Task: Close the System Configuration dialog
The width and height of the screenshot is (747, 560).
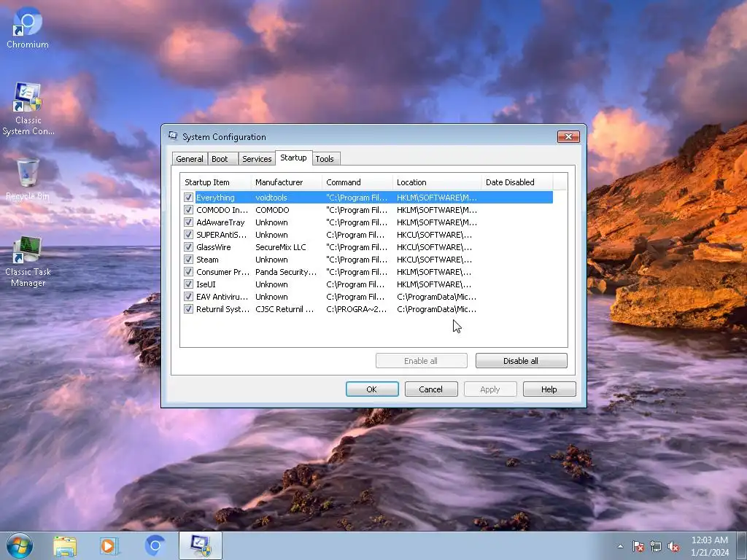Action: click(x=568, y=136)
